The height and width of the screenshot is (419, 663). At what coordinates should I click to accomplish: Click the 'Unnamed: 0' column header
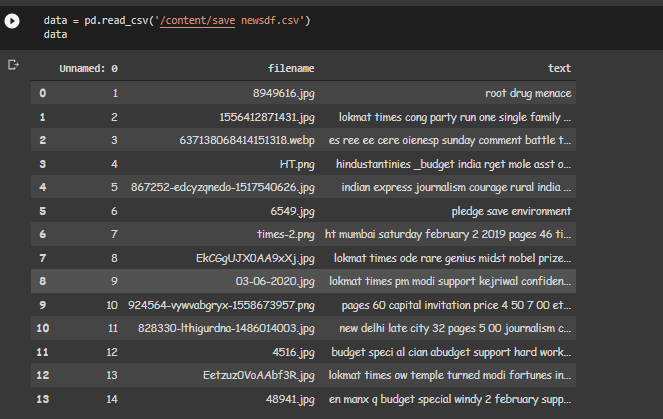click(88, 68)
